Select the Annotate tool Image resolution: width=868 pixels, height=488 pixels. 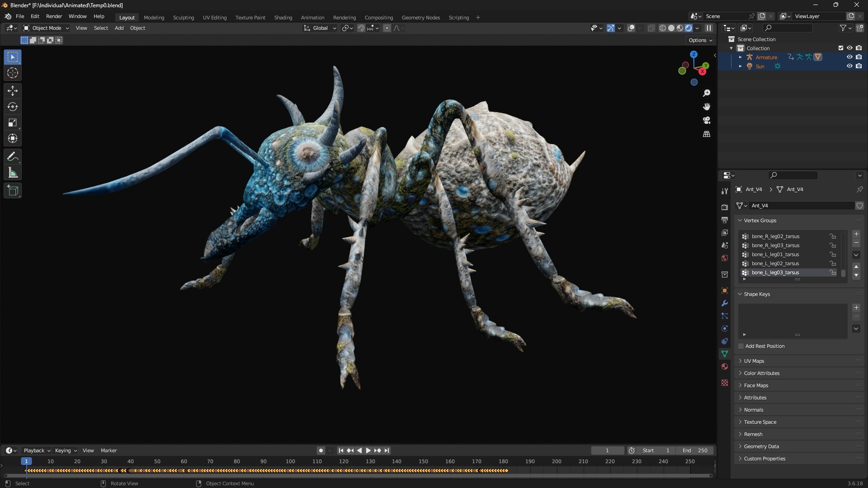pyautogui.click(x=13, y=157)
